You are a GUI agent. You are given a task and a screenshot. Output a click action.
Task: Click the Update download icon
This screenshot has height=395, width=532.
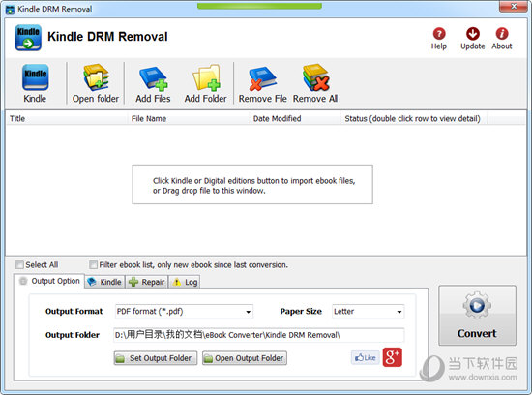click(473, 34)
